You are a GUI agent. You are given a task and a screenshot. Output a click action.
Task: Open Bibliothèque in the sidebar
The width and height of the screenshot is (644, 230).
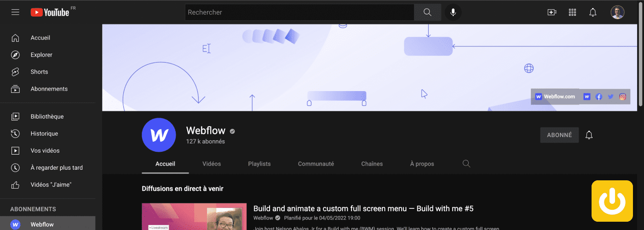coord(48,116)
